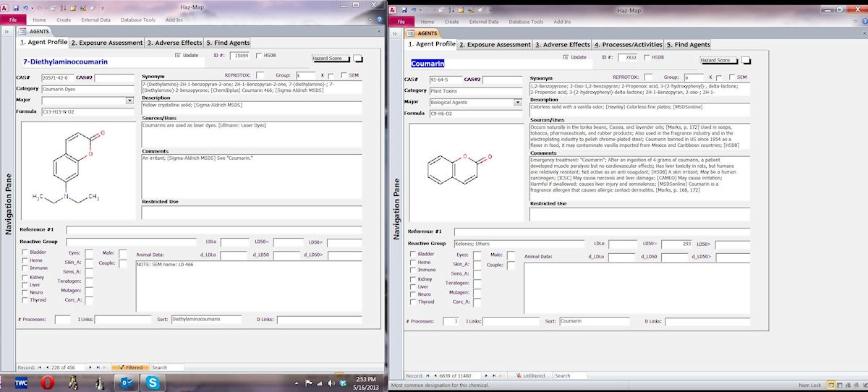Enable Bladder checkbox in left window
This screenshot has width=868, height=392.
pyautogui.click(x=25, y=252)
